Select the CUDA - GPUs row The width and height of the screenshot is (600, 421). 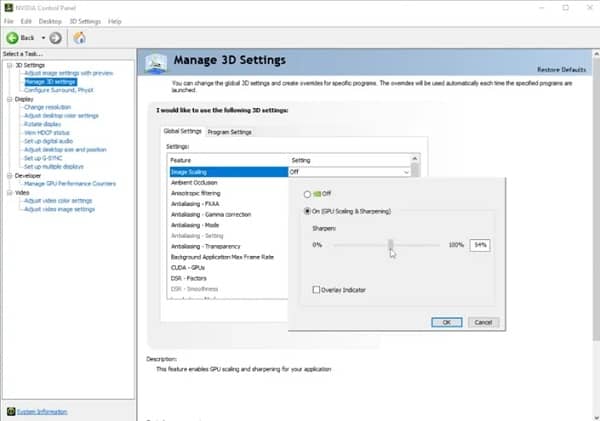228,268
